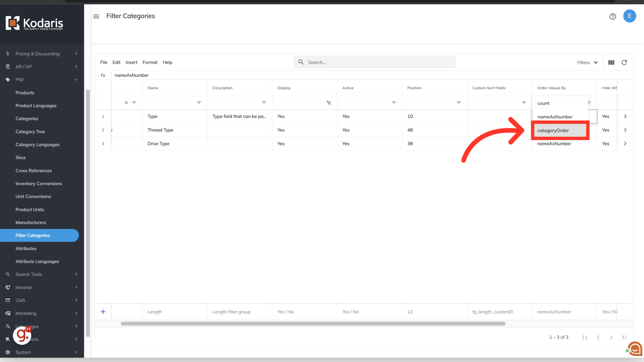This screenshot has width=644, height=362.
Task: Open the chat support bubble icon
Action: [x=635, y=349]
